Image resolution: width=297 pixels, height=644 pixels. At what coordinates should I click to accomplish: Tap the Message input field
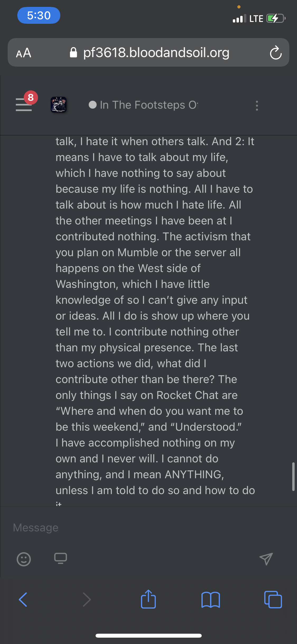148,528
